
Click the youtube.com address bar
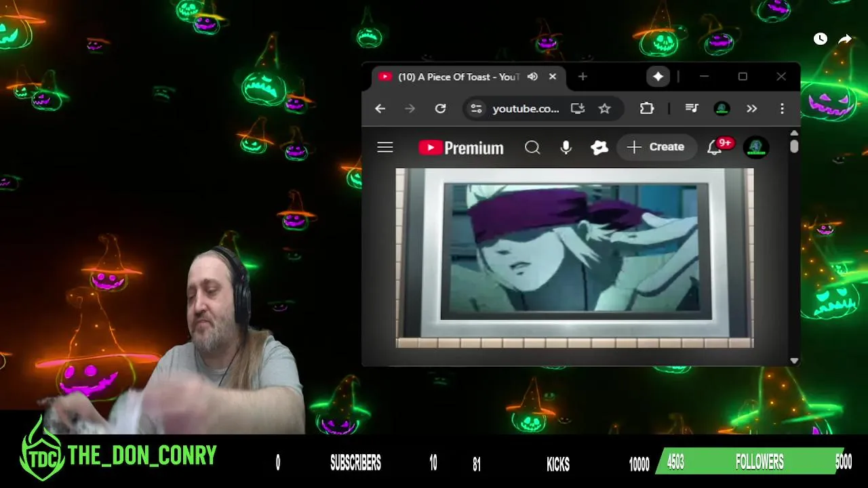(x=526, y=108)
